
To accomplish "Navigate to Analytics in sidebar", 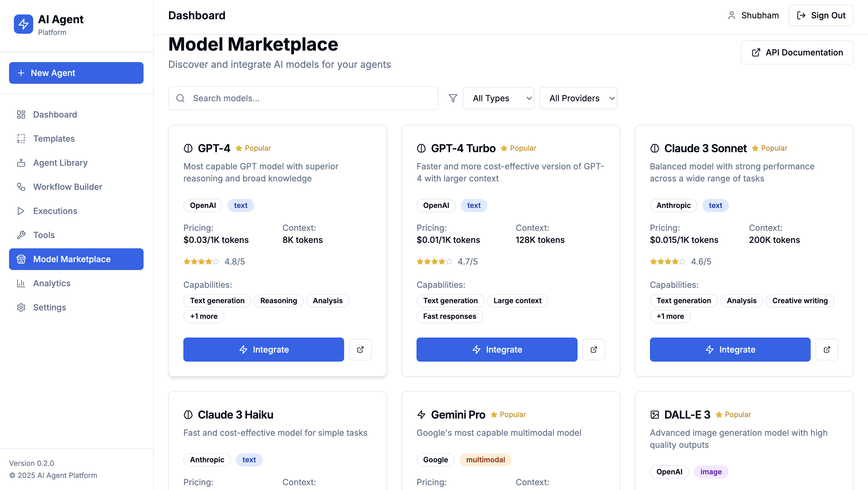I will pos(52,283).
